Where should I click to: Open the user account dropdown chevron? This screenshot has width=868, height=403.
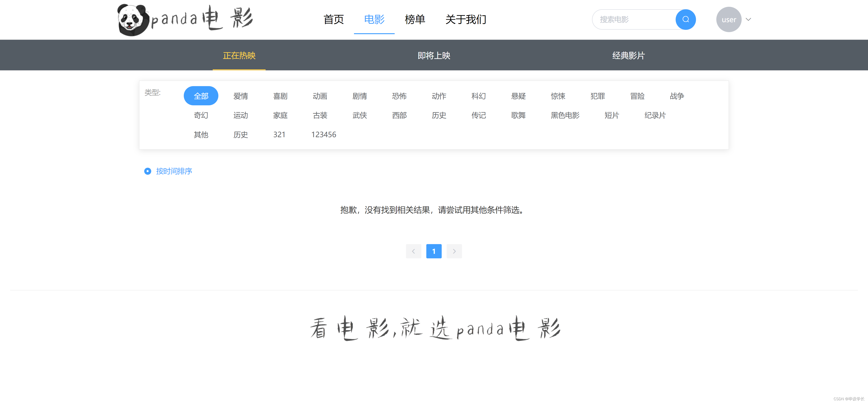(x=748, y=19)
